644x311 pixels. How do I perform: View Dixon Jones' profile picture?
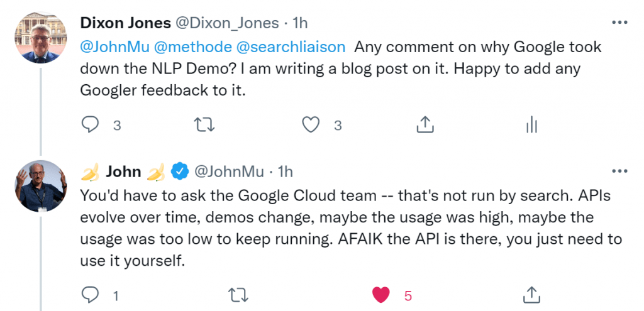click(x=41, y=38)
